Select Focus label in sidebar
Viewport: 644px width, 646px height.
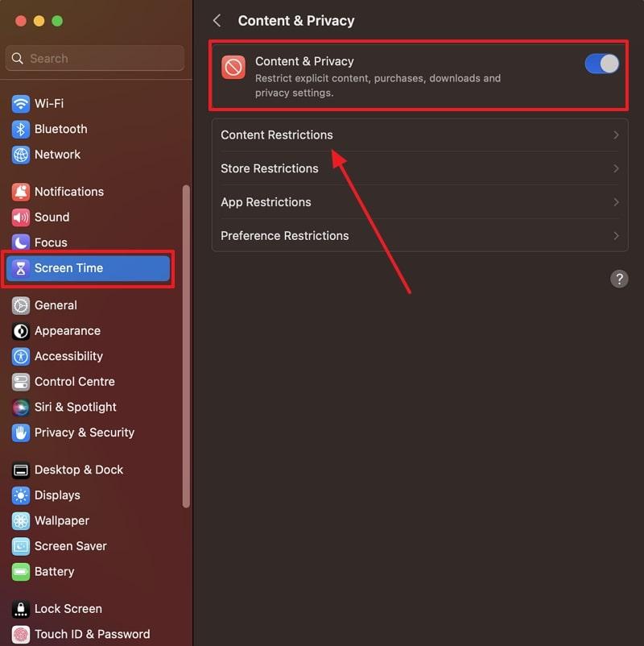pos(51,242)
